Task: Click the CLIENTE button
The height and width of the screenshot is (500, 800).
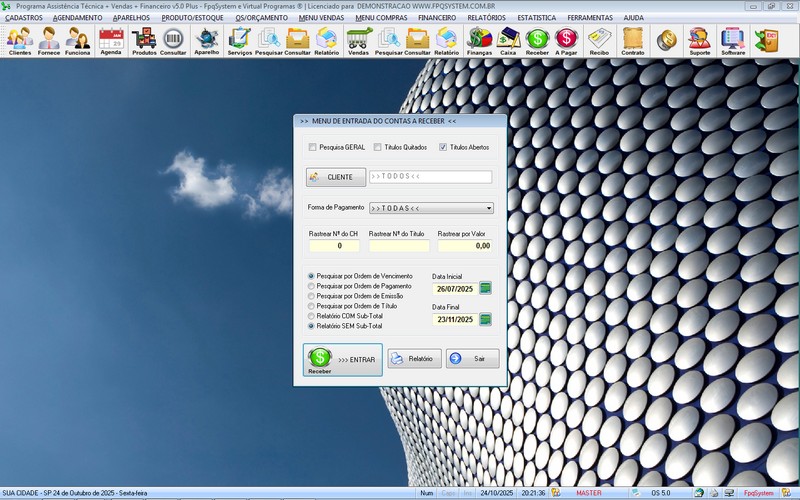Action: [x=336, y=177]
